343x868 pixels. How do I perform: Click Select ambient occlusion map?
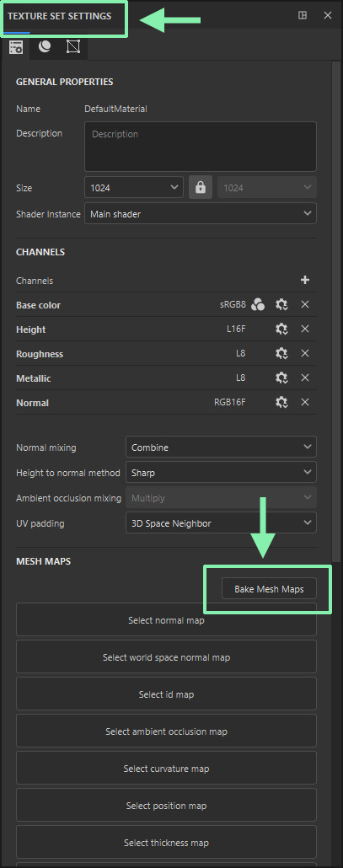click(167, 731)
